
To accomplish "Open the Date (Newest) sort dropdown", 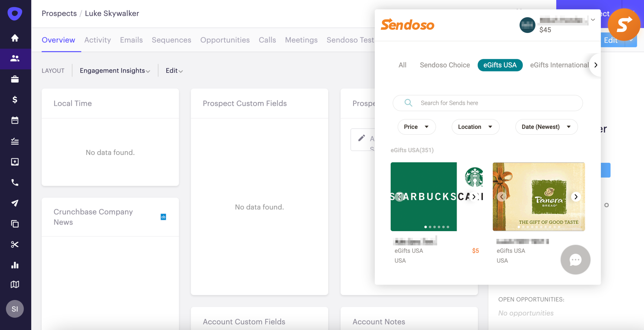I will coord(546,127).
